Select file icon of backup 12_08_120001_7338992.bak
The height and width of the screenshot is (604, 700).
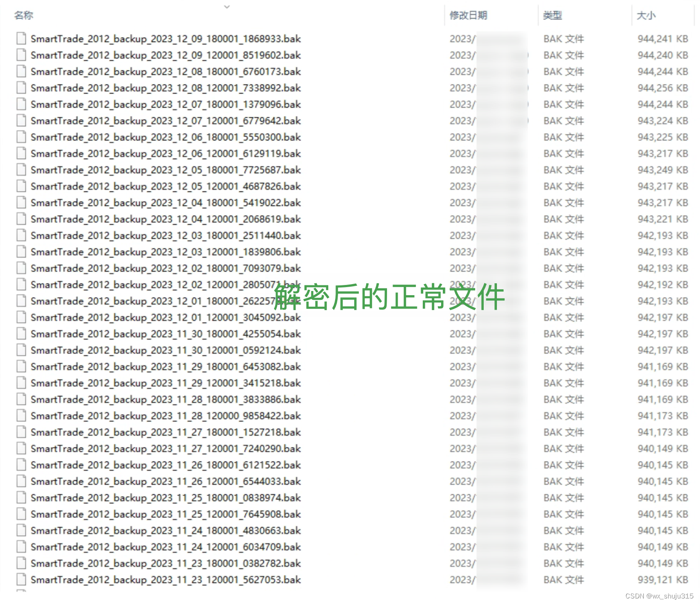coord(21,88)
